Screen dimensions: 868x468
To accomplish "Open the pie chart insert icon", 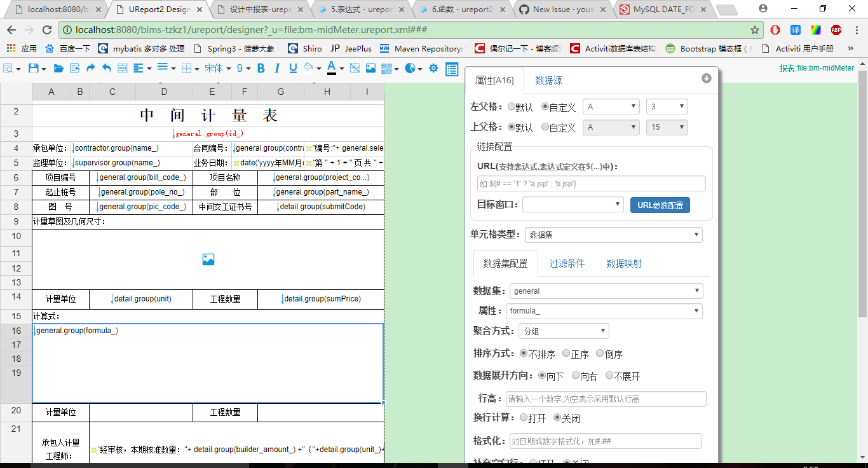I will click(410, 68).
